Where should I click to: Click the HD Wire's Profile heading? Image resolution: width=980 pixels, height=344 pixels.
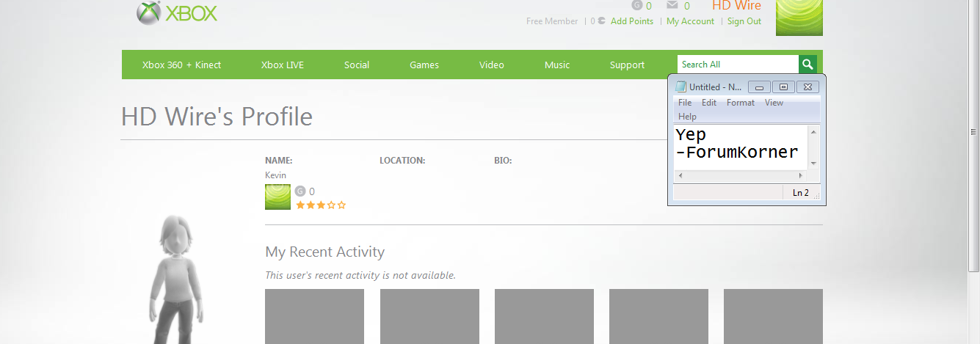(217, 117)
